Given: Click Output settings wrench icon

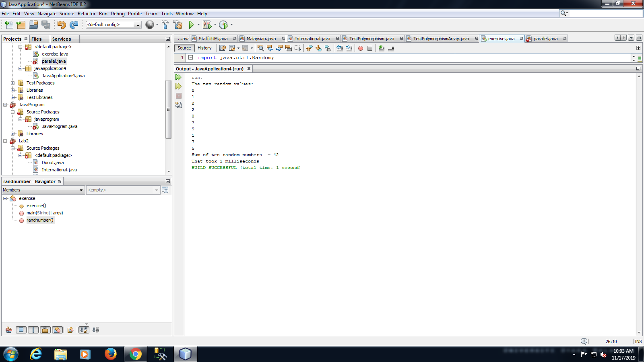Looking at the screenshot, I should click(x=179, y=105).
